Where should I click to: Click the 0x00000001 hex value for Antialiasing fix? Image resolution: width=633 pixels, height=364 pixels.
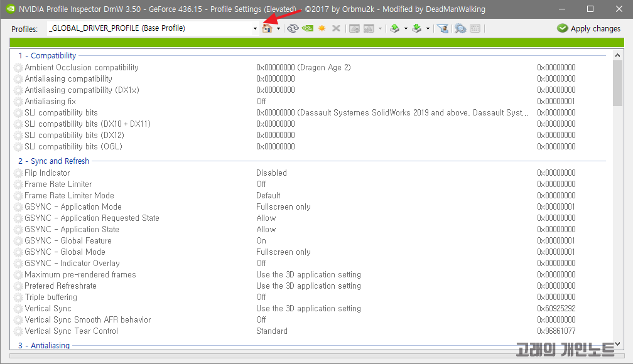(556, 101)
